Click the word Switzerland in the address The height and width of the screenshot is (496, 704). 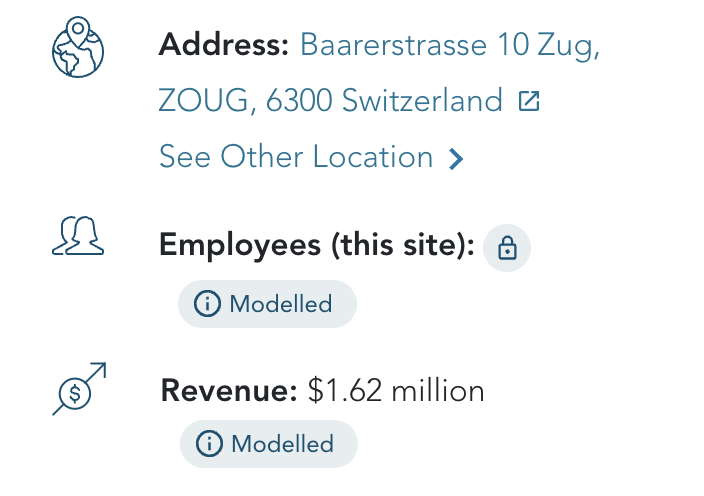pos(422,101)
